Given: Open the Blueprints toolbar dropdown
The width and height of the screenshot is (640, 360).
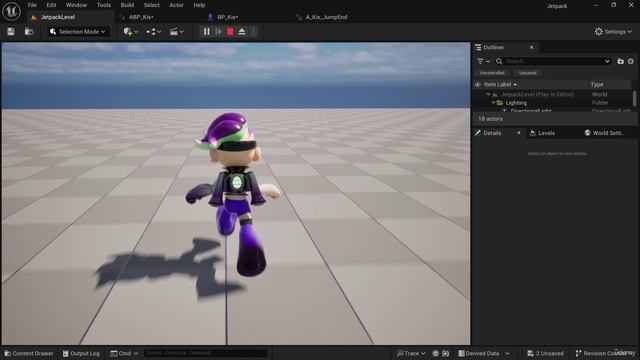Looking at the screenshot, I should 153,31.
